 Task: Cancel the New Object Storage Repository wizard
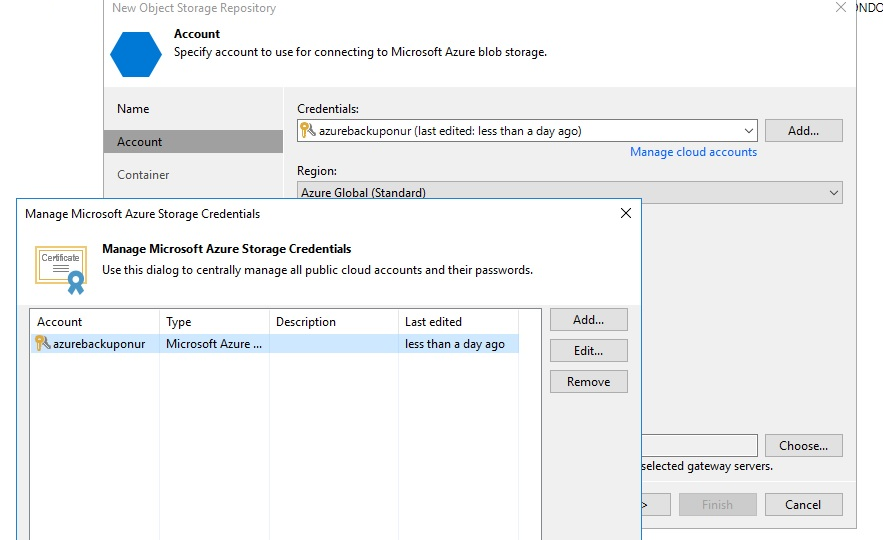[x=804, y=505]
